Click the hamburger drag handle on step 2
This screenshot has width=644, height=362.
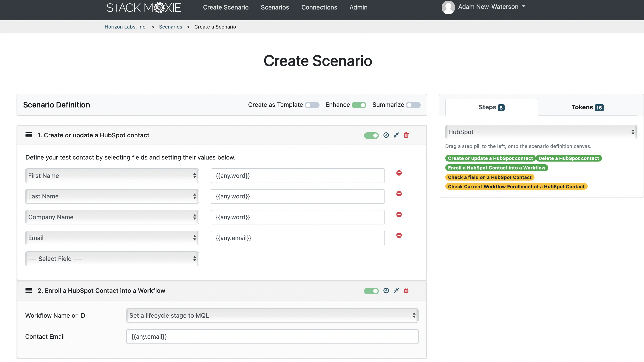(x=29, y=290)
